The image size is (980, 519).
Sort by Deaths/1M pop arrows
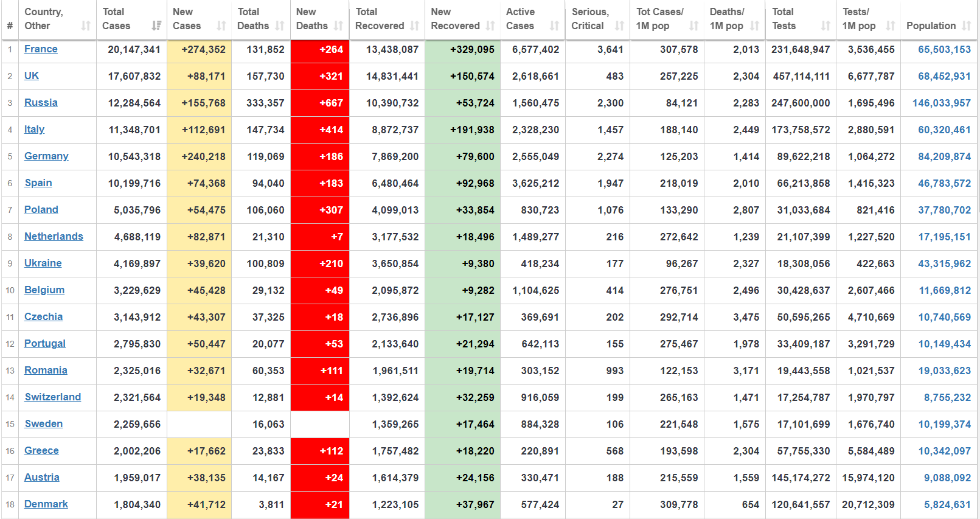pyautogui.click(x=754, y=26)
